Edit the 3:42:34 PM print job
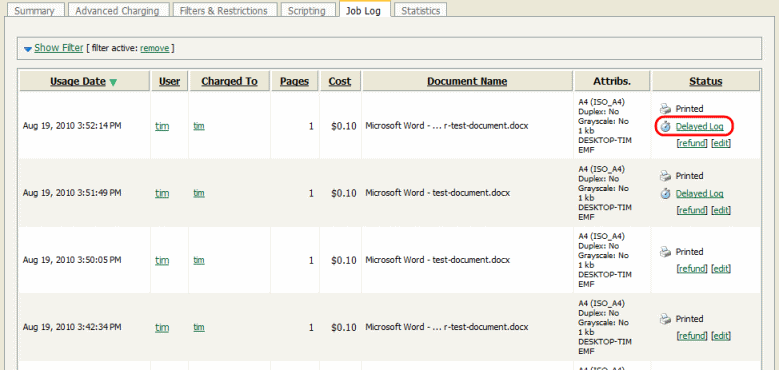Screen dimensions: 779x370 pyautogui.click(x=721, y=336)
